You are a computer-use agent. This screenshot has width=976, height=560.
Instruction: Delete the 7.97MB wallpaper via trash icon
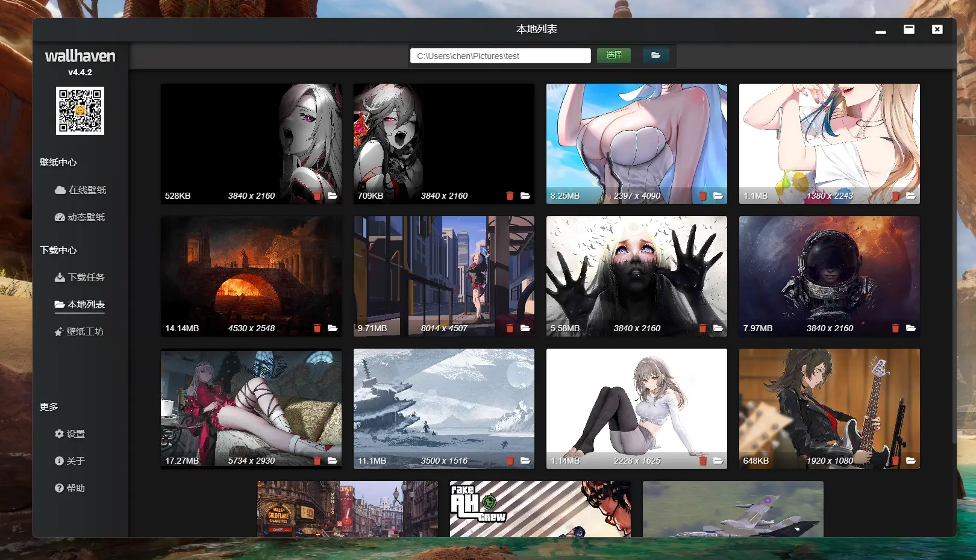pos(895,328)
